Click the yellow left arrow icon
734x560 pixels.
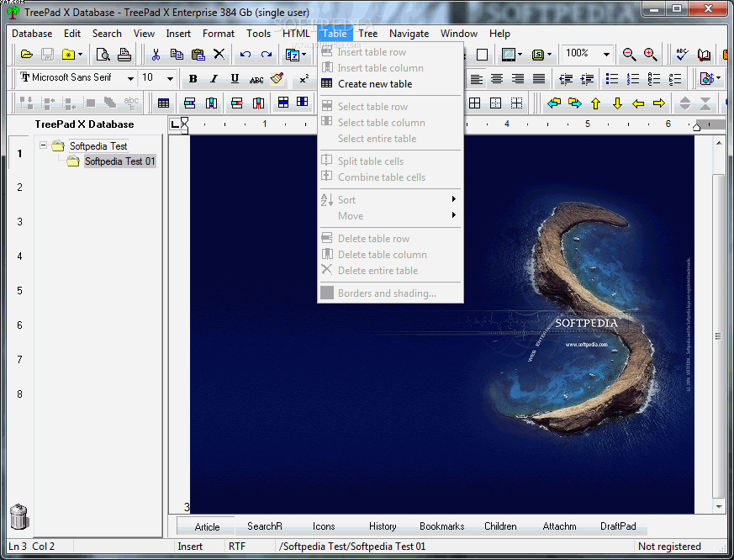pyautogui.click(x=638, y=103)
